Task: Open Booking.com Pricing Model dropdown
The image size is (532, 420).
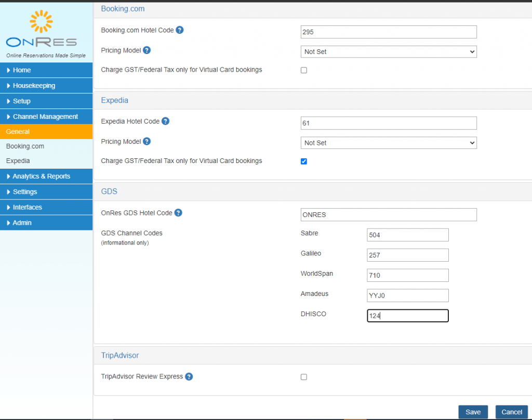Action: 389,52
